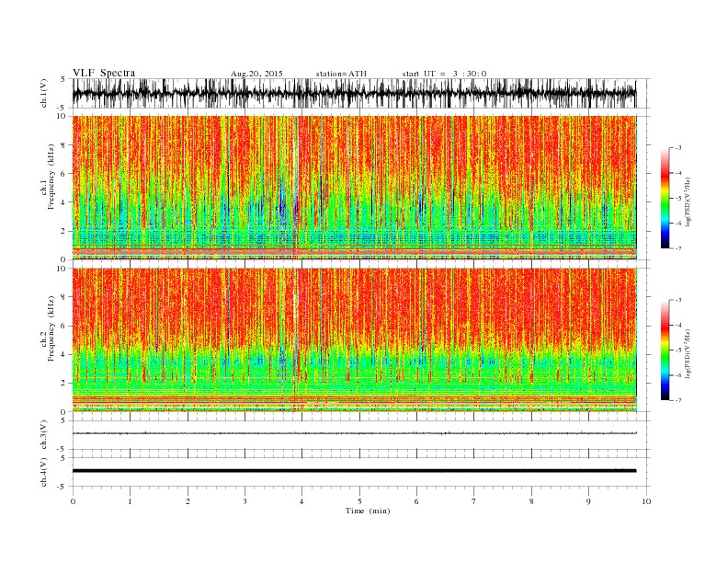Click the "-5" tick on ch.1(V) waveform axis
728x563 pixels.
(x=62, y=108)
